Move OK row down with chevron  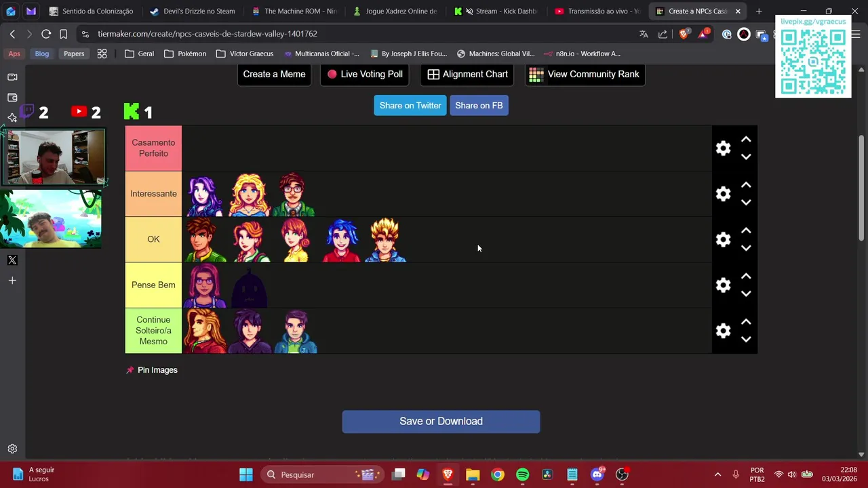746,248
